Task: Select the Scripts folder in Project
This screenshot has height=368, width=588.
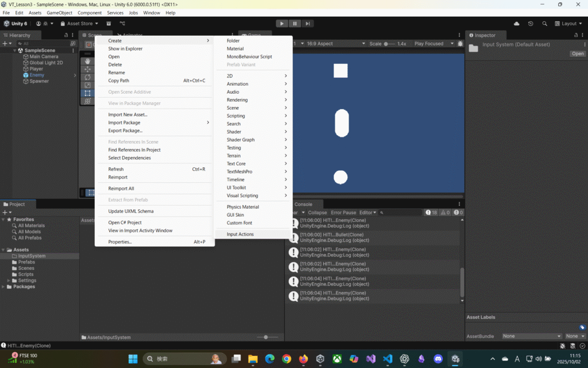Action: (x=25, y=274)
